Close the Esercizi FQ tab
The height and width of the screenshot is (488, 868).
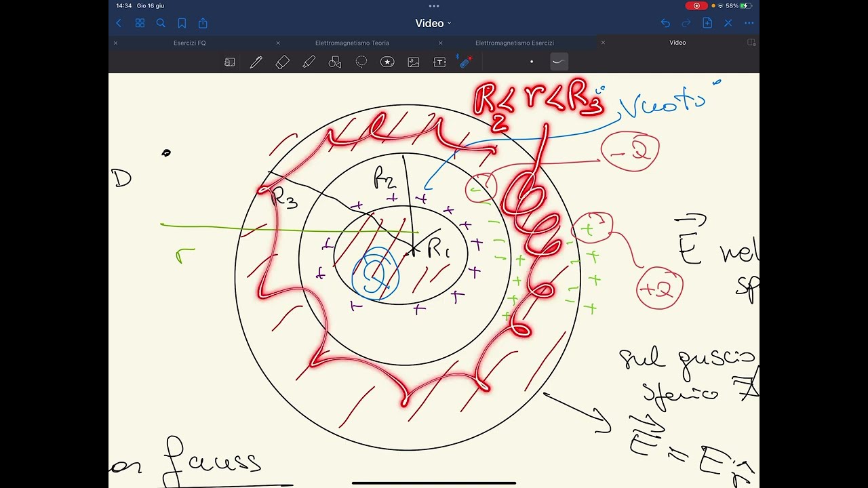coord(115,43)
